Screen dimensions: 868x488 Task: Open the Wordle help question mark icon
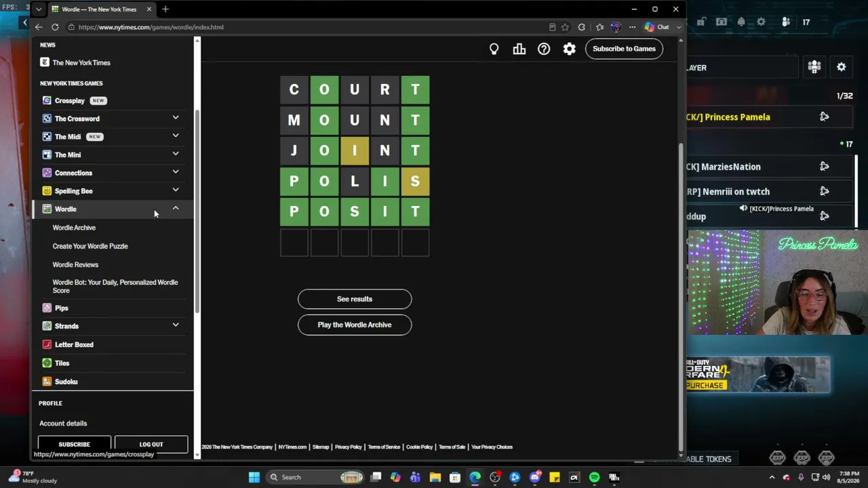pyautogui.click(x=544, y=49)
